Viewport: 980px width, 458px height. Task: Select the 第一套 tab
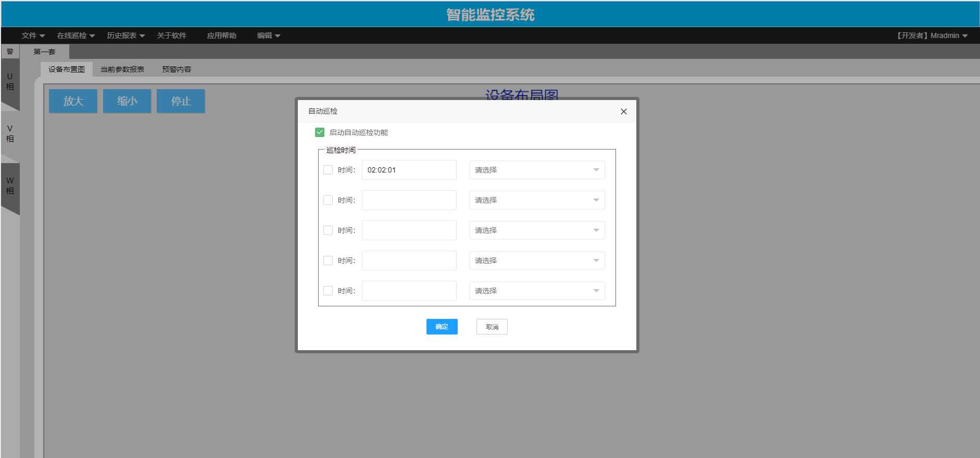pyautogui.click(x=44, y=52)
